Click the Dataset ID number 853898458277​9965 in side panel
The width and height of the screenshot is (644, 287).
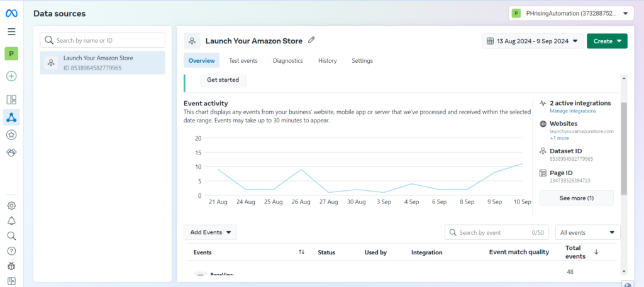[571, 159]
